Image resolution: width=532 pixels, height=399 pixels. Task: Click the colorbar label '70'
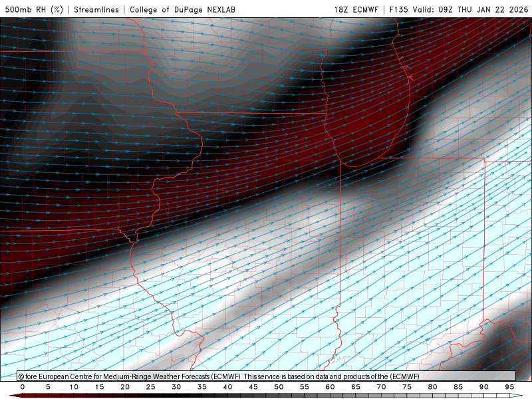click(381, 387)
